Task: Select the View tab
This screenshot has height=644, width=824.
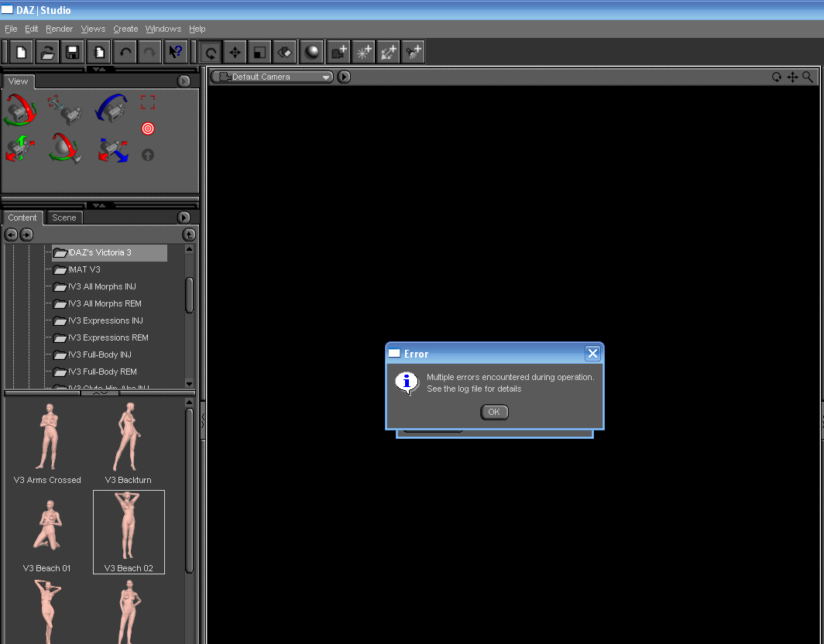Action: [x=19, y=81]
